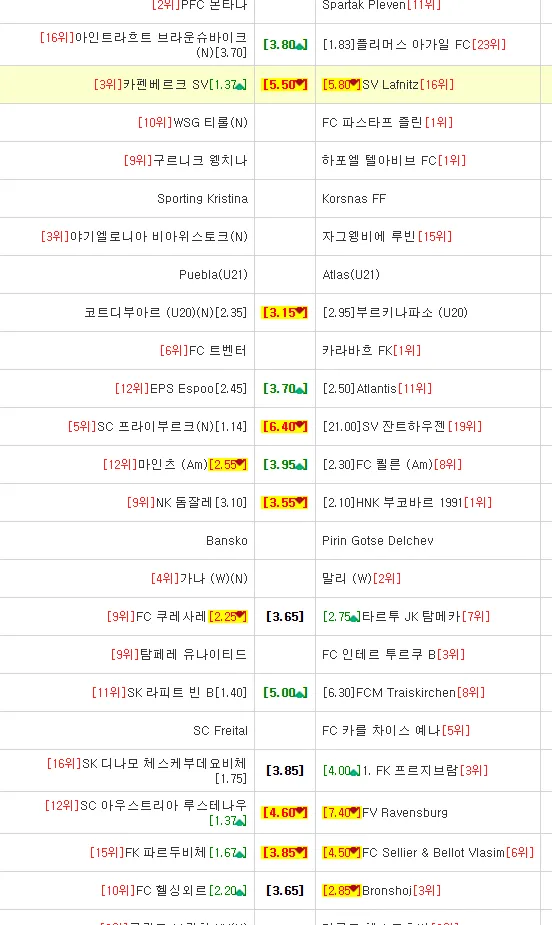Click the 4.50 odds for FC Sellier & Bellot Vlasim
This screenshot has width=552, height=925.
pyautogui.click(x=341, y=852)
